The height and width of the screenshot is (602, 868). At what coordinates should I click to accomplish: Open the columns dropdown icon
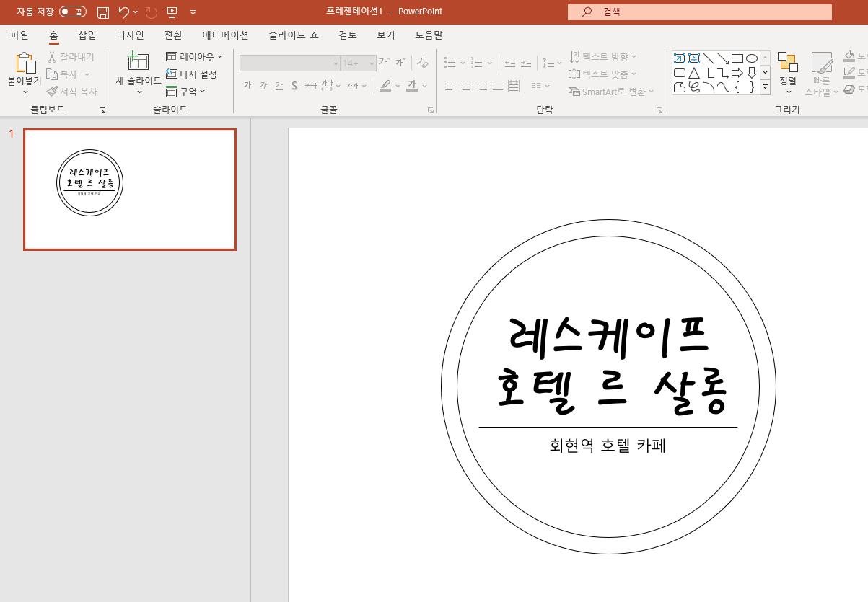(x=540, y=86)
